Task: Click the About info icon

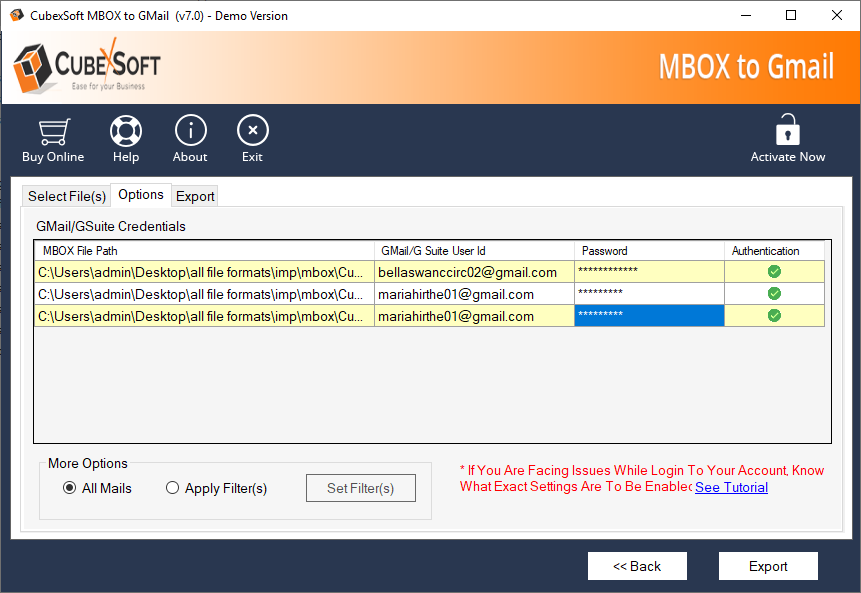Action: (x=190, y=131)
